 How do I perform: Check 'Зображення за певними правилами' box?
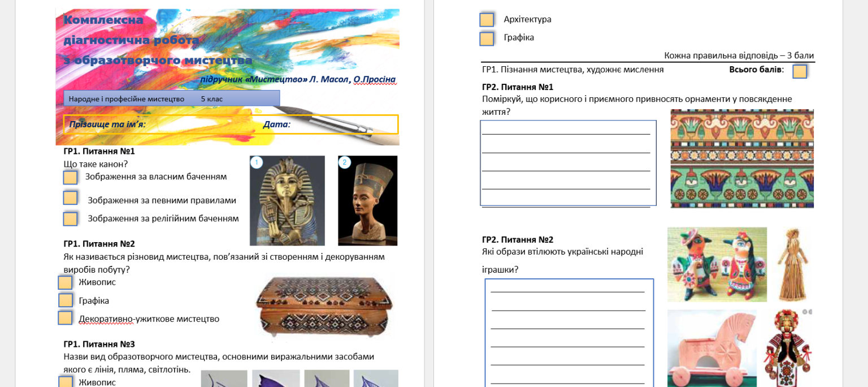click(70, 198)
